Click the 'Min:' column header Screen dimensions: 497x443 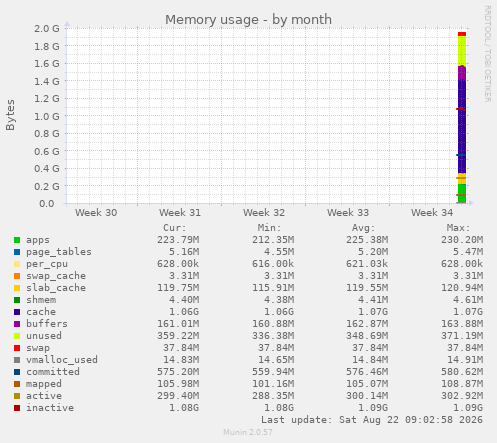269,228
